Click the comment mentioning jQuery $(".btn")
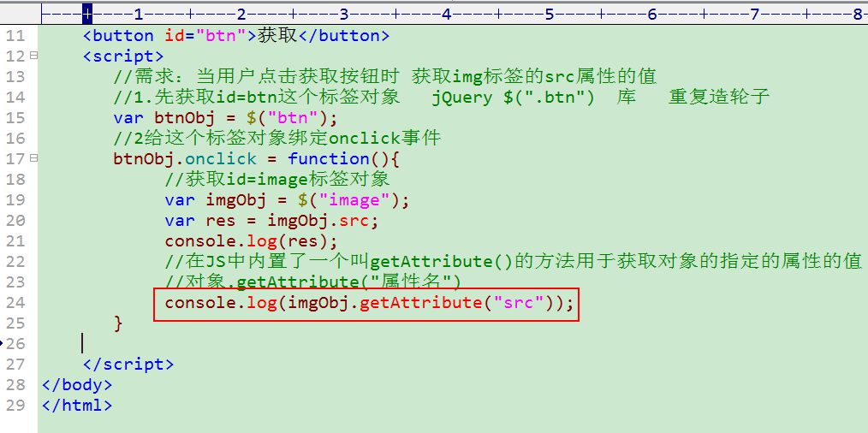868x433 pixels. coord(441,98)
